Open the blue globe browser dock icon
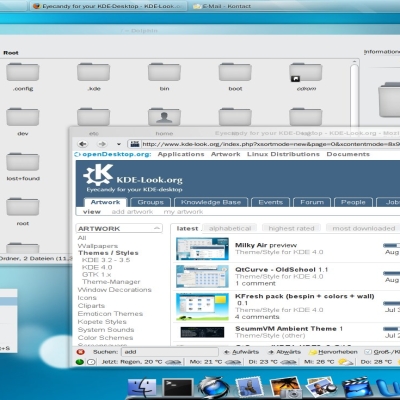 pos(213,388)
